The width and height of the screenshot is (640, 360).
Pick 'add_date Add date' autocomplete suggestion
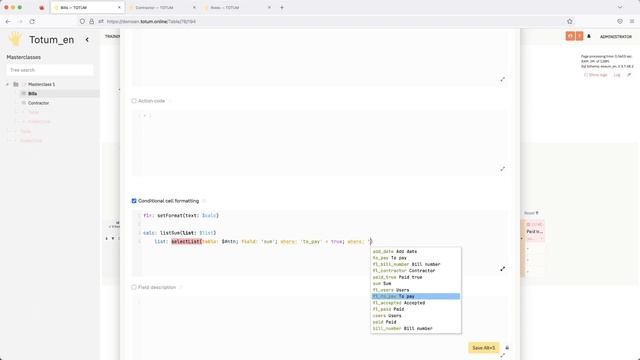pyautogui.click(x=416, y=251)
